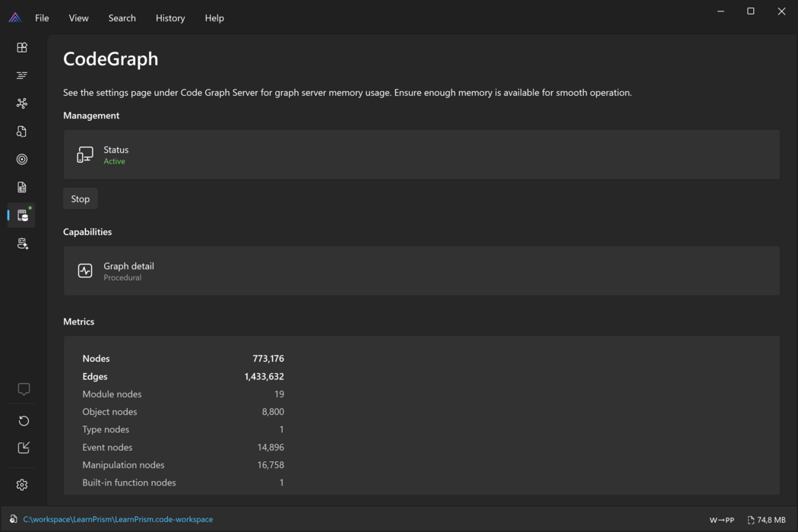
Task: Open the Search menu
Action: click(x=122, y=17)
